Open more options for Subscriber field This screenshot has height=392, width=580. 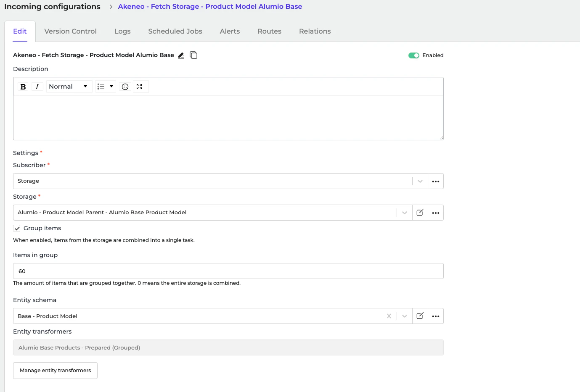click(x=436, y=181)
